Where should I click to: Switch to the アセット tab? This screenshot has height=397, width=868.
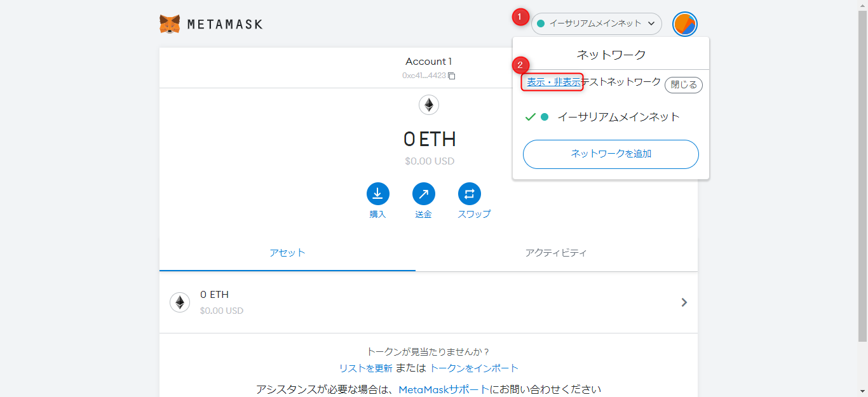287,253
